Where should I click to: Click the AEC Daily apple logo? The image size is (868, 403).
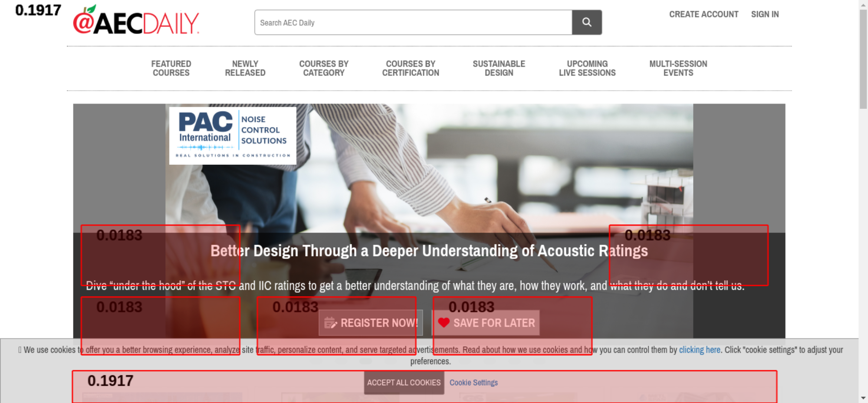pyautogui.click(x=136, y=21)
